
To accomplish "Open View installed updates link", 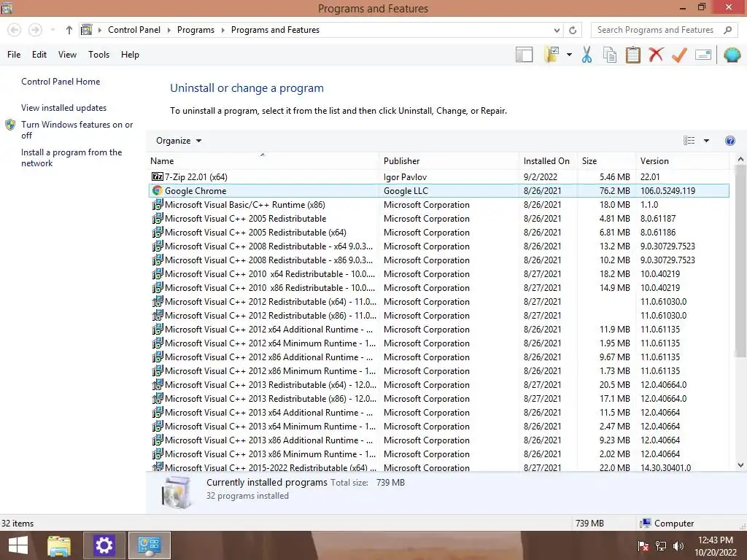I will [x=64, y=108].
